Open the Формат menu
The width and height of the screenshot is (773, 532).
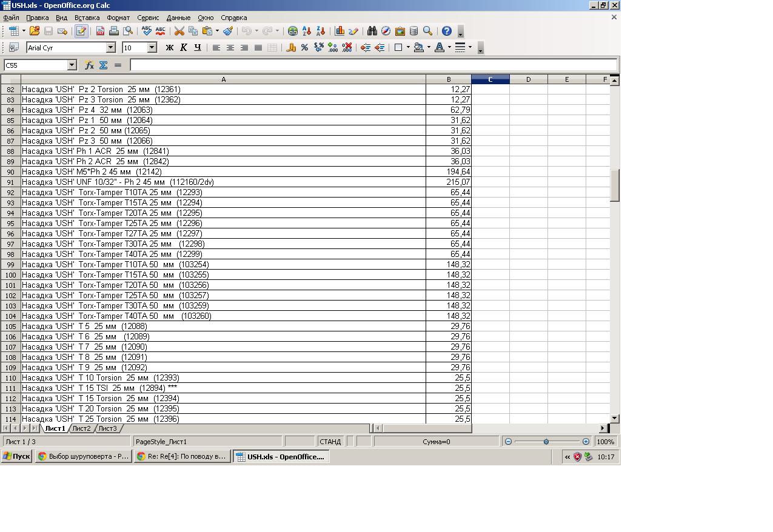coord(118,18)
